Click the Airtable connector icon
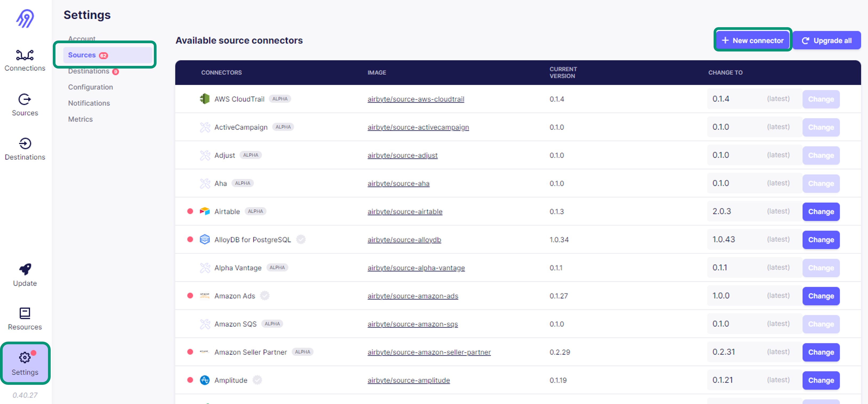Screen dimensions: 868x404 pos(205,211)
